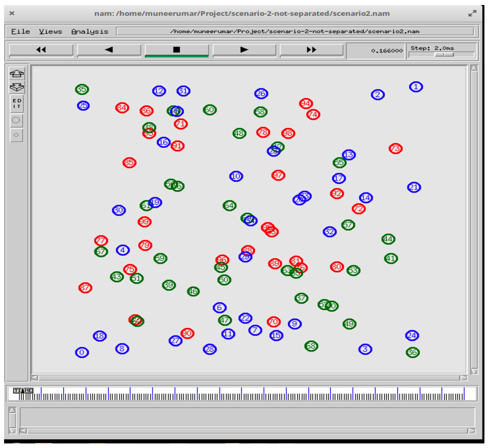Select the large circle node tool
The width and height of the screenshot is (488, 448).
(16, 120)
